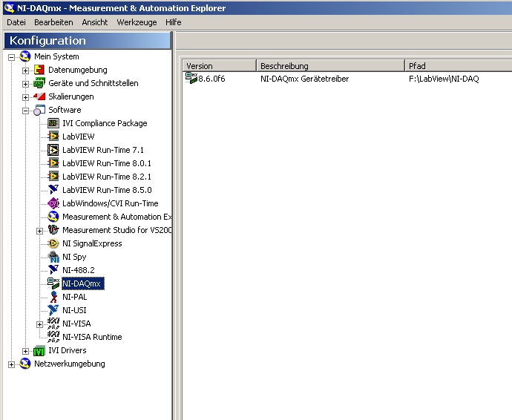Collapse the Mein System node
Image resolution: width=512 pixels, height=420 pixels.
[x=11, y=57]
